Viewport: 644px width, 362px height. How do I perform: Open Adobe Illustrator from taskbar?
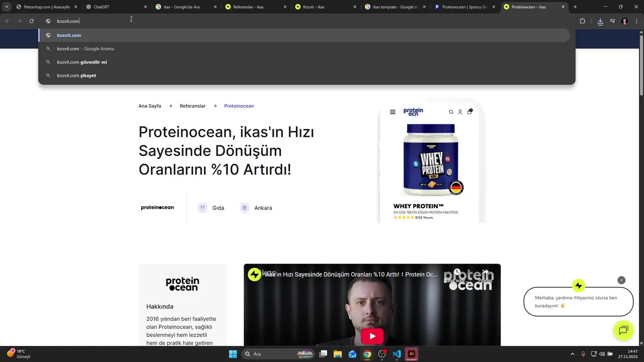[412, 354]
